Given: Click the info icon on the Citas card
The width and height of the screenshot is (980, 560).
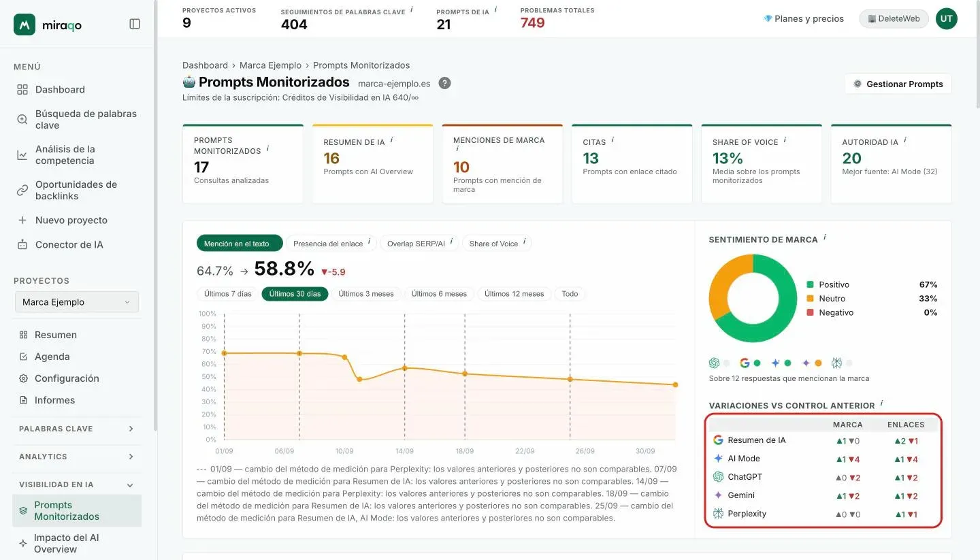Looking at the screenshot, I should (x=612, y=140).
